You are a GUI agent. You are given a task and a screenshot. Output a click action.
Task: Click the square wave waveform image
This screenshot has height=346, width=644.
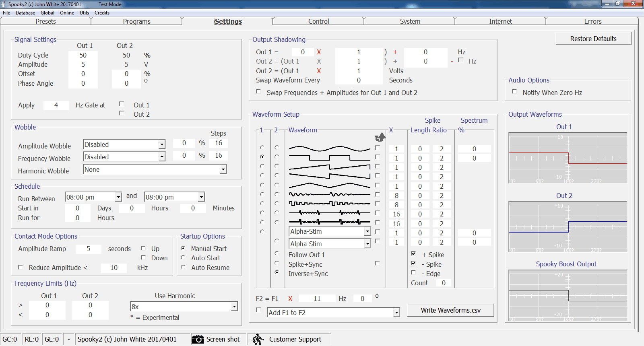click(329, 157)
